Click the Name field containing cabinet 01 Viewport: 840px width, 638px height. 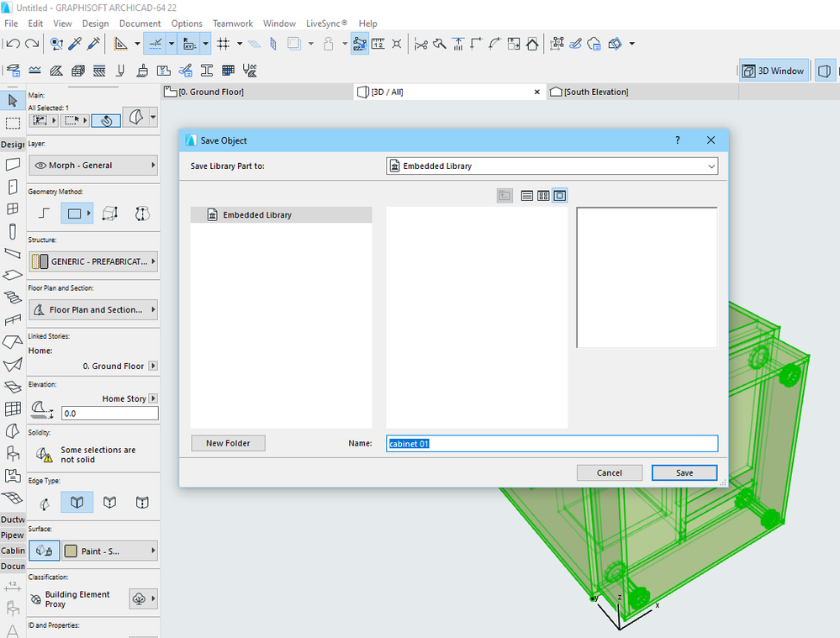[x=552, y=443]
